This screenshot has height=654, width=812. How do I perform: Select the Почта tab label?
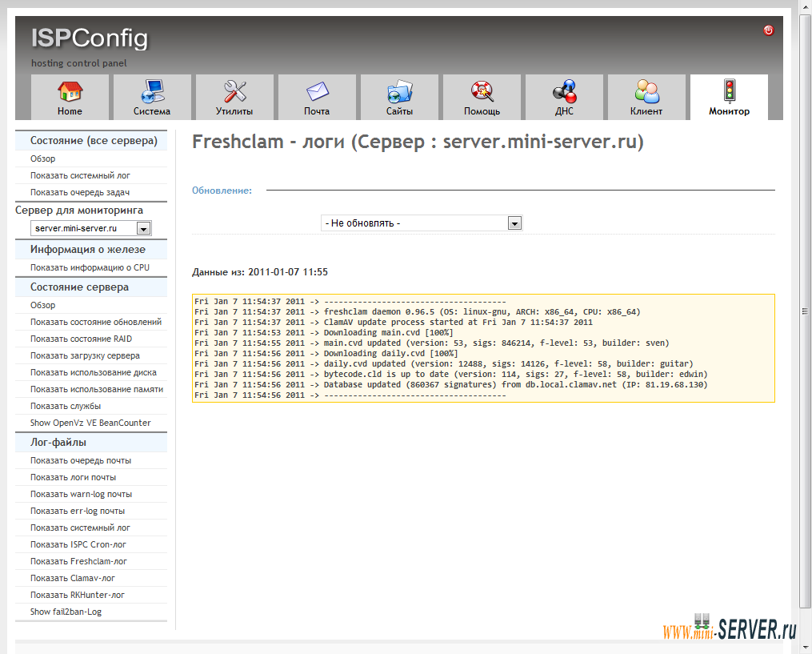click(317, 111)
